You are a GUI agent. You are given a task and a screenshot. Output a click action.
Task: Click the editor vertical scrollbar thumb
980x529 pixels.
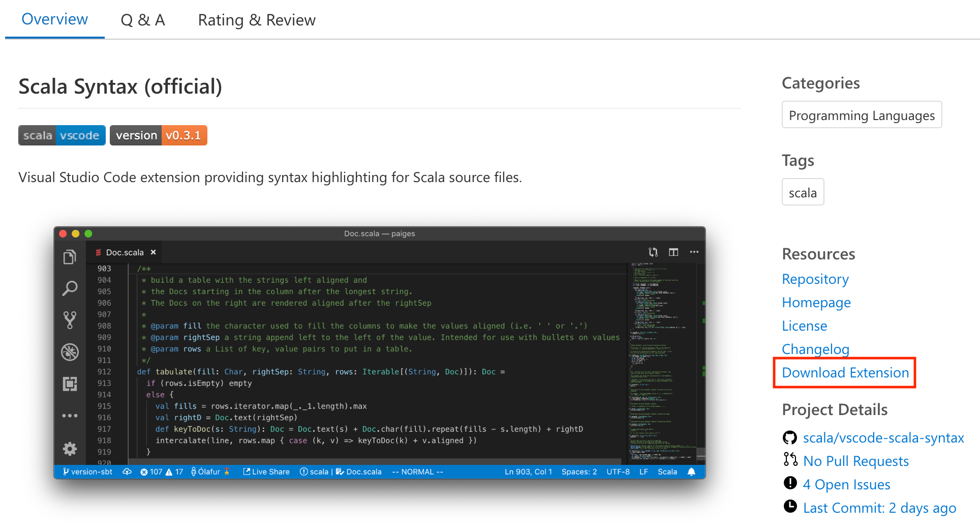(701, 454)
